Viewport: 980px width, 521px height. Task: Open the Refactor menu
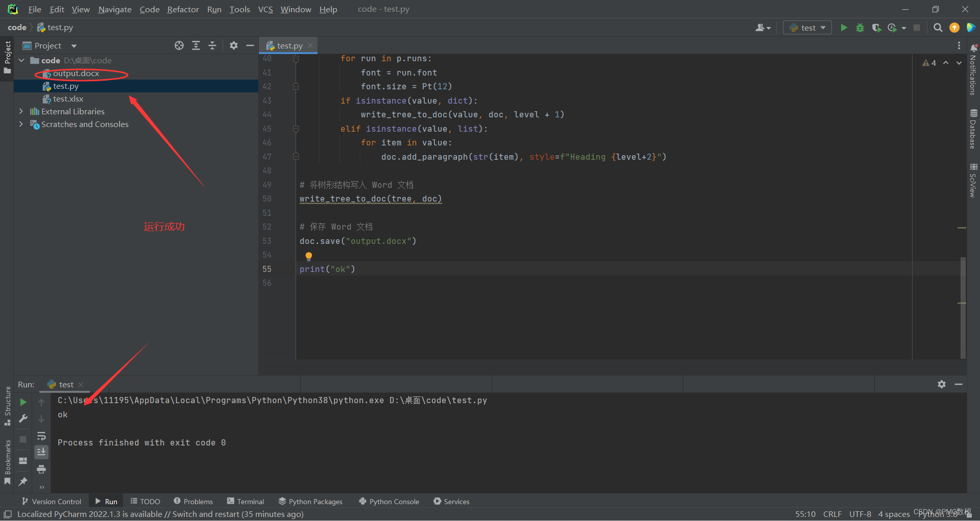click(183, 9)
